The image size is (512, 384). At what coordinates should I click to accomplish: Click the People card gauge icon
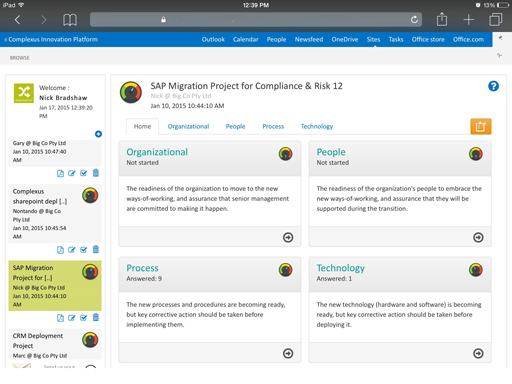point(476,154)
